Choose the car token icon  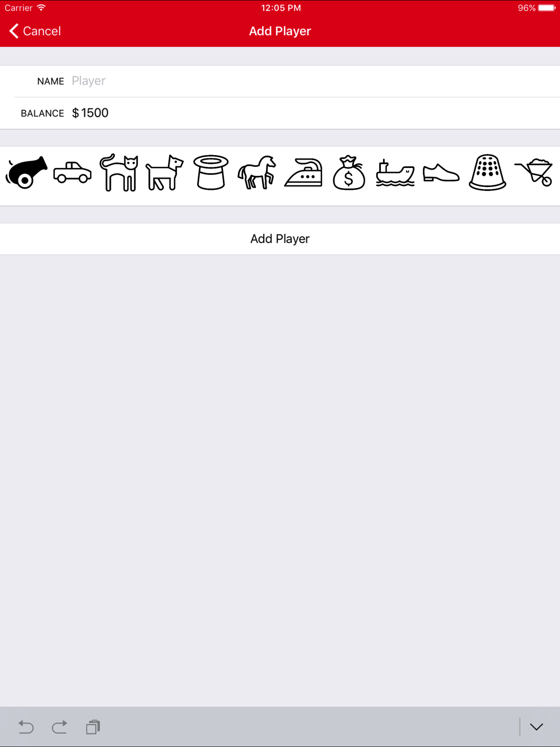click(x=72, y=172)
